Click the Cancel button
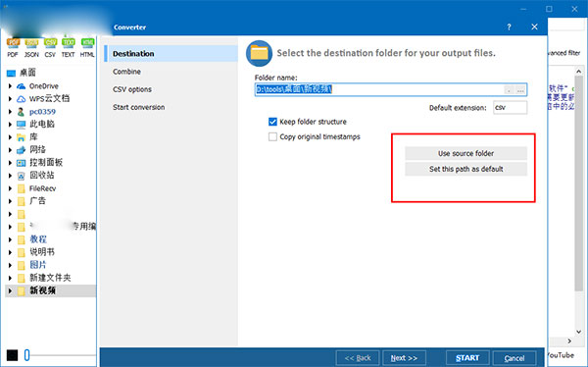 pos(514,358)
